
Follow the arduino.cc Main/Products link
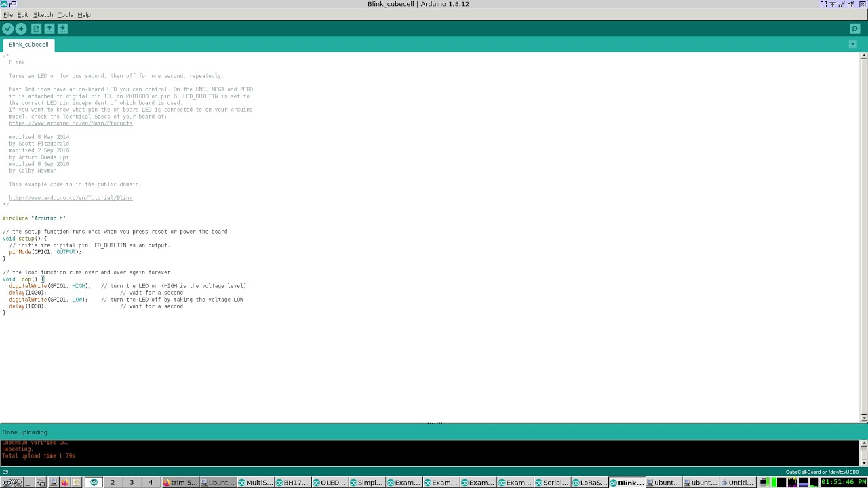click(71, 123)
